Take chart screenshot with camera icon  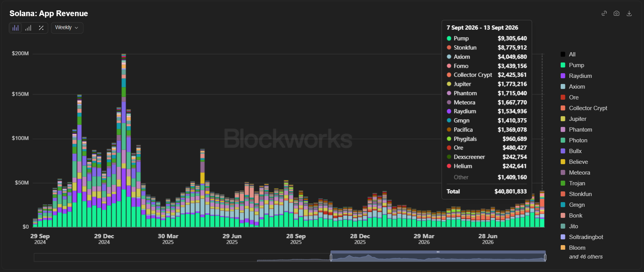(616, 13)
